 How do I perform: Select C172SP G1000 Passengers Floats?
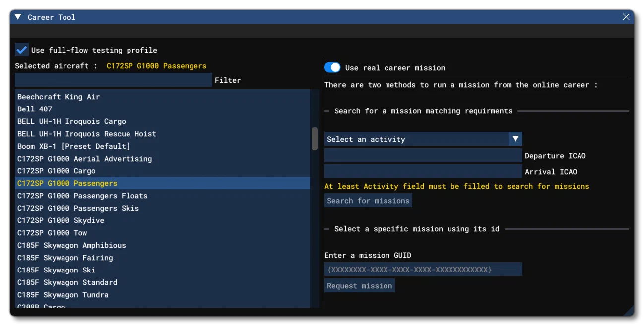162,196
